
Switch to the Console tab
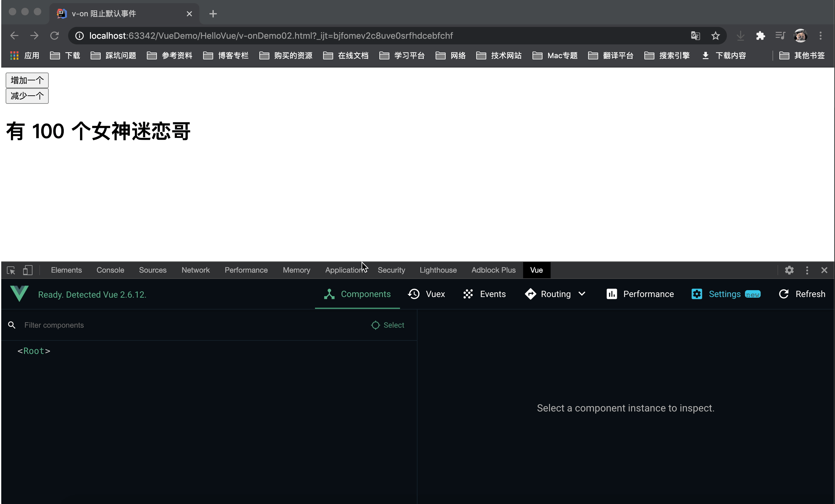point(110,270)
